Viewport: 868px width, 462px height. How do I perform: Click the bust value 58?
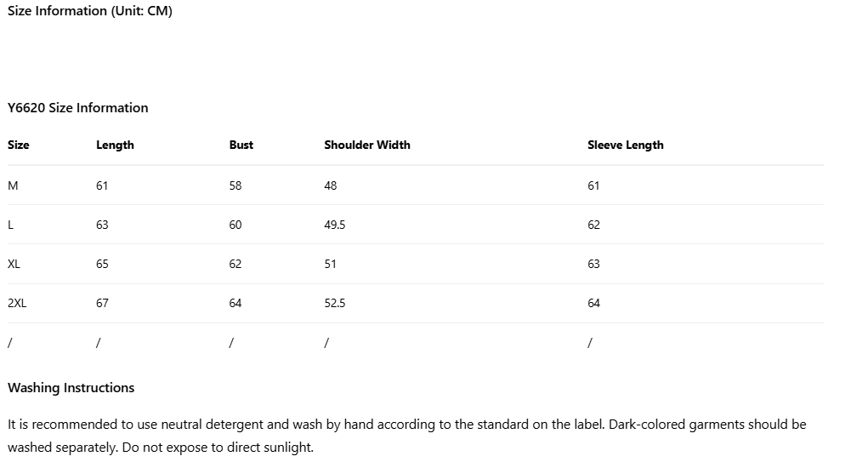pos(235,185)
